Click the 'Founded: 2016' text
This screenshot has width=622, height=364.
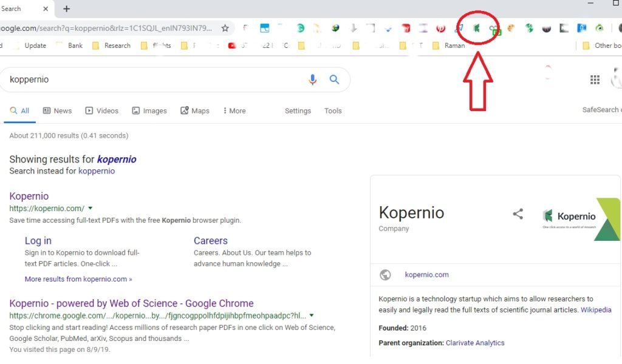coord(402,328)
